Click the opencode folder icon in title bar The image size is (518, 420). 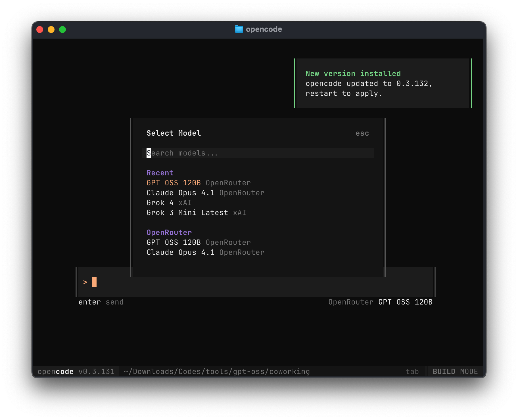[x=239, y=29]
